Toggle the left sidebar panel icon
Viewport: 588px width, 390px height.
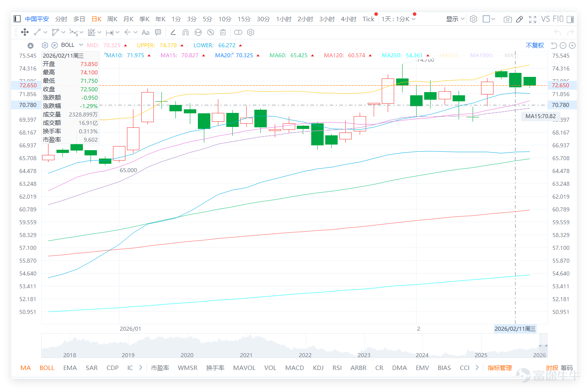pyautogui.click(x=17, y=19)
